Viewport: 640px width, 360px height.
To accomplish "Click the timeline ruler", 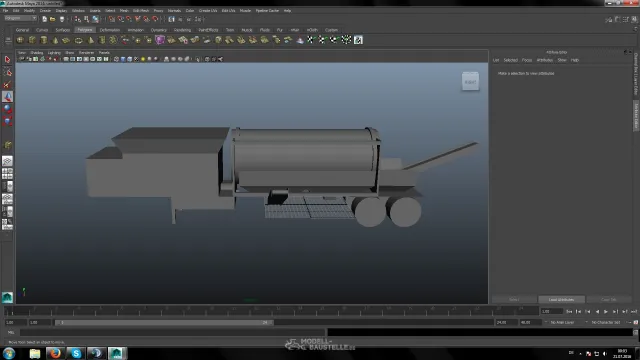I will pos(271,311).
